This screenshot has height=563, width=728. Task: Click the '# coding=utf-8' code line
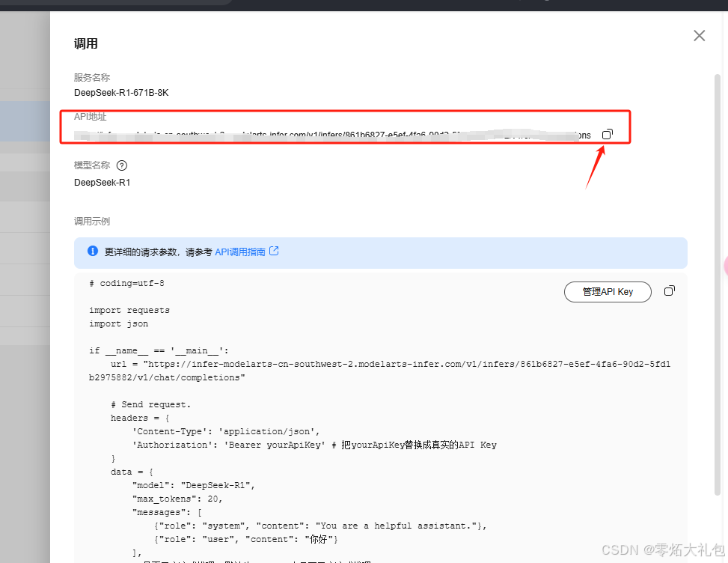pos(126,283)
